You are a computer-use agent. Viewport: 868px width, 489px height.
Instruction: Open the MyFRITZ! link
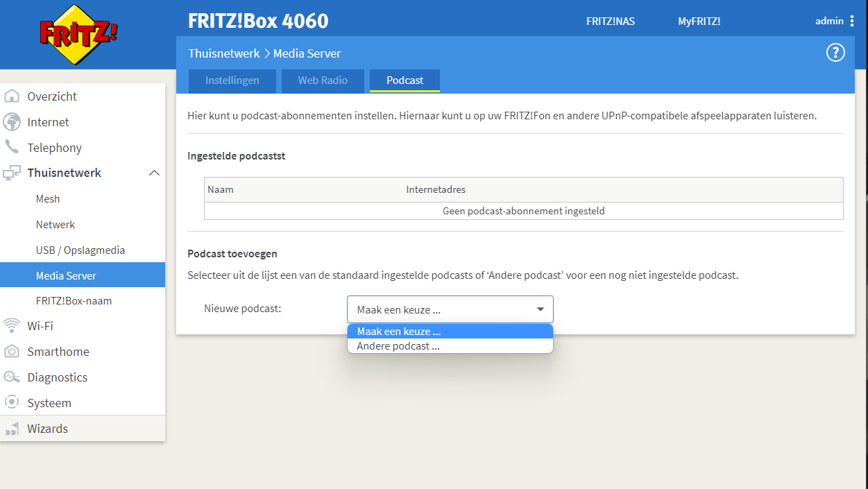tap(699, 22)
